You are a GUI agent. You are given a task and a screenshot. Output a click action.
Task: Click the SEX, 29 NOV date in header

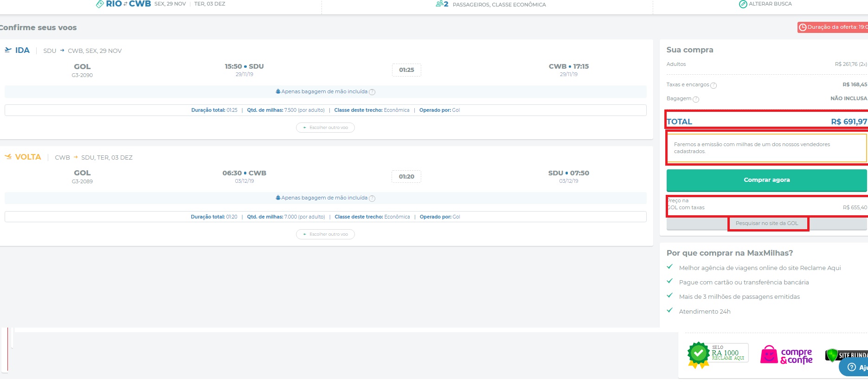tap(170, 4)
